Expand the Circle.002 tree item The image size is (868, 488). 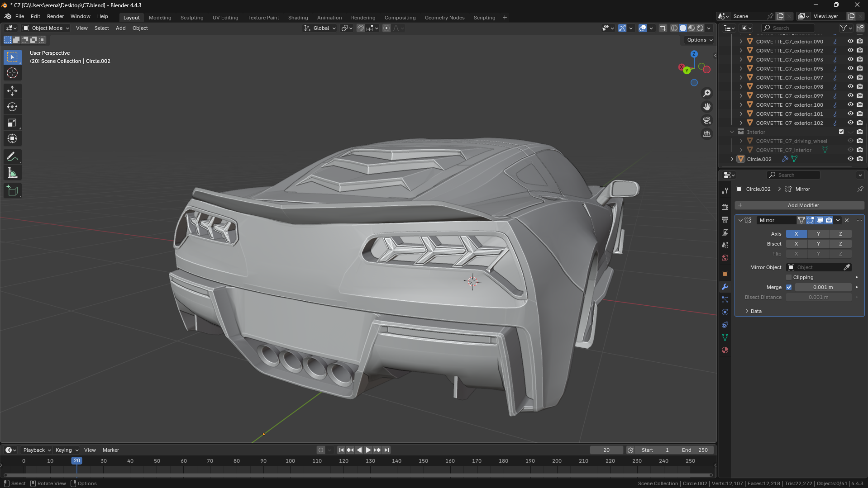click(x=732, y=159)
